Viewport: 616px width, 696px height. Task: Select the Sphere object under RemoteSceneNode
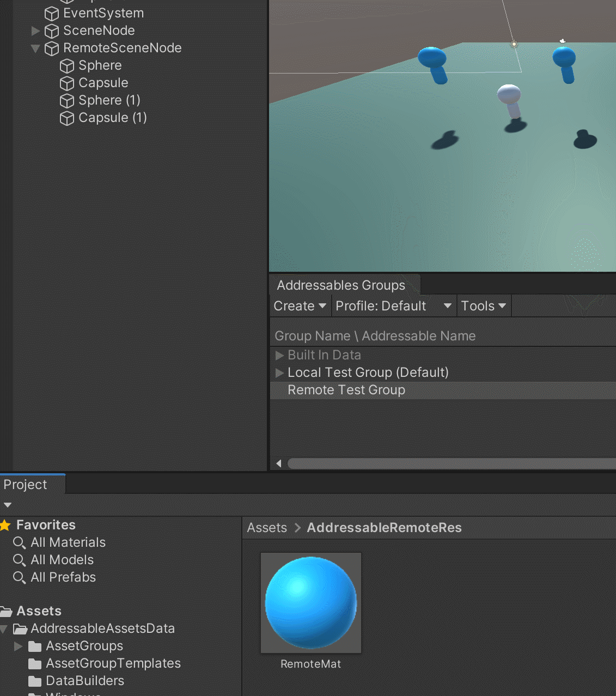pos(100,65)
